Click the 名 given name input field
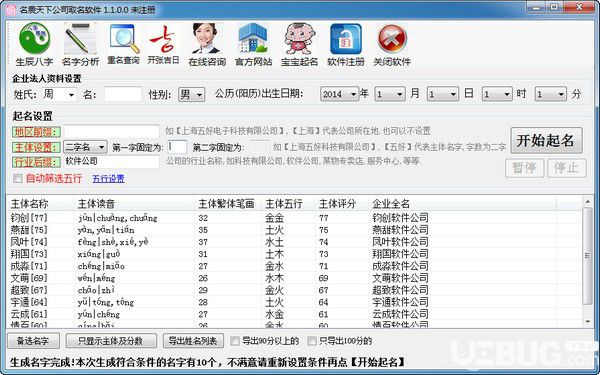 [x=123, y=95]
